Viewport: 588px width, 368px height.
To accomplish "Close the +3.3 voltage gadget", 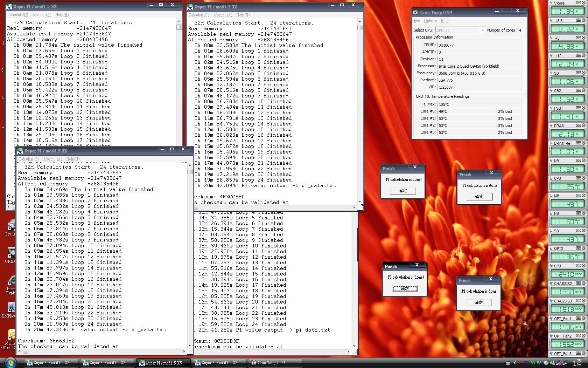I will 583,20.
